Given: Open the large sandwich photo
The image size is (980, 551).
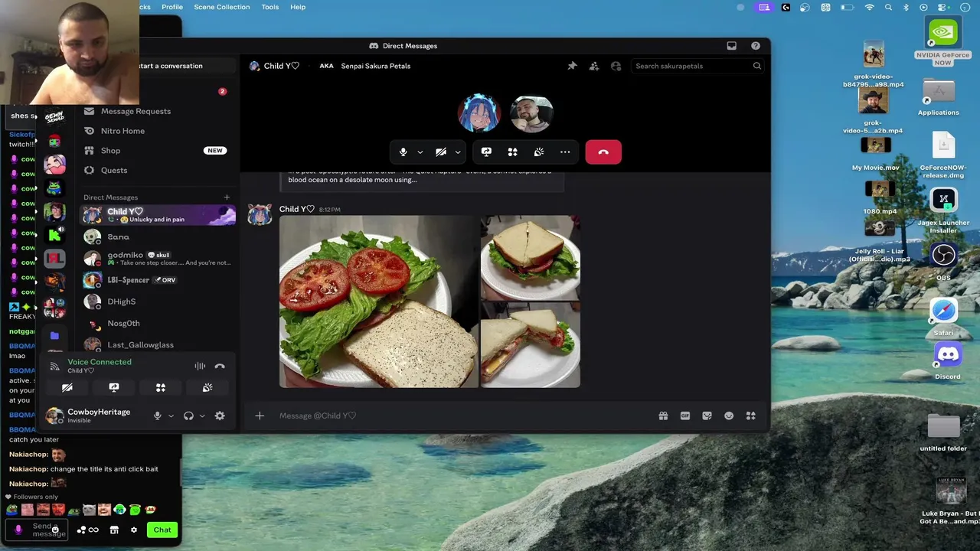Looking at the screenshot, I should tap(379, 302).
